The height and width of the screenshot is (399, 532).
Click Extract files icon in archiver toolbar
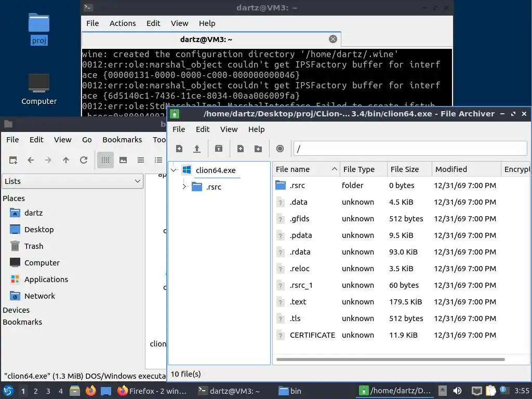tap(219, 149)
